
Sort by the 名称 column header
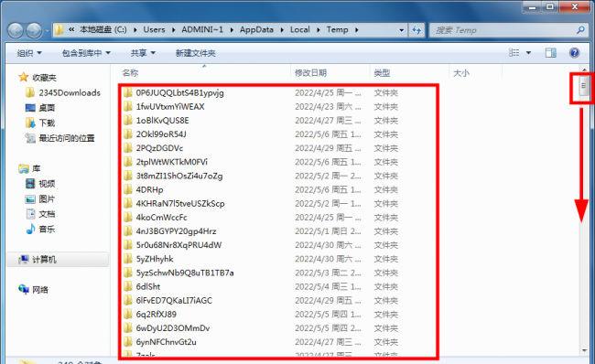[x=130, y=73]
